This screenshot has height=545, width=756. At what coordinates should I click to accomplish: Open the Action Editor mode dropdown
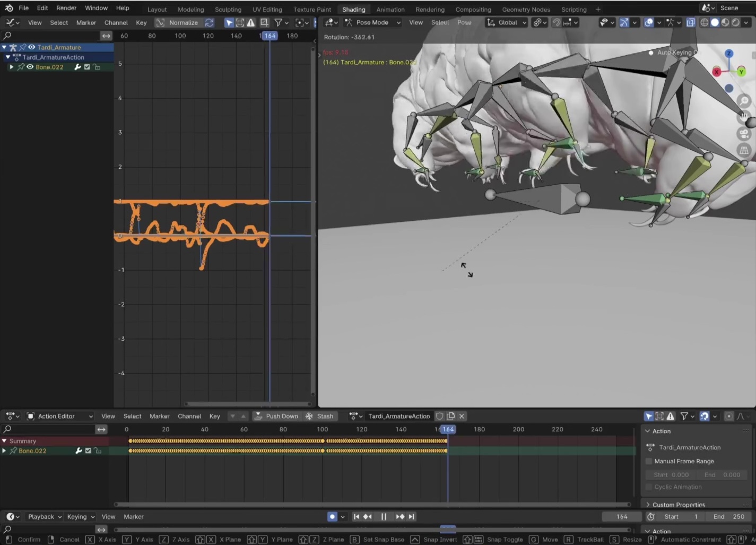(60, 416)
